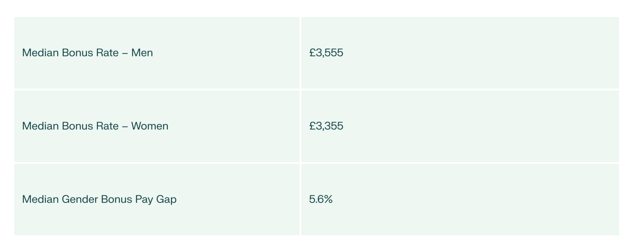Click the word "Women" in the table
This screenshot has height=252, width=644.
pyautogui.click(x=149, y=126)
